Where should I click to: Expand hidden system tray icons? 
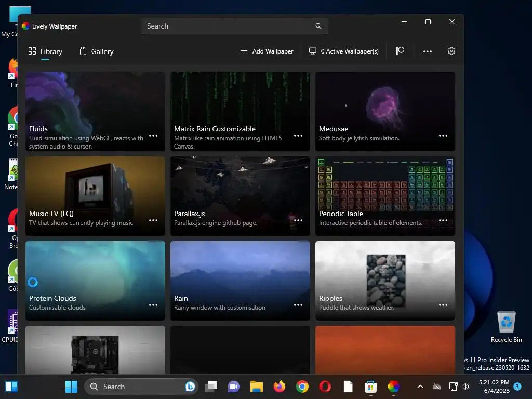coord(420,387)
